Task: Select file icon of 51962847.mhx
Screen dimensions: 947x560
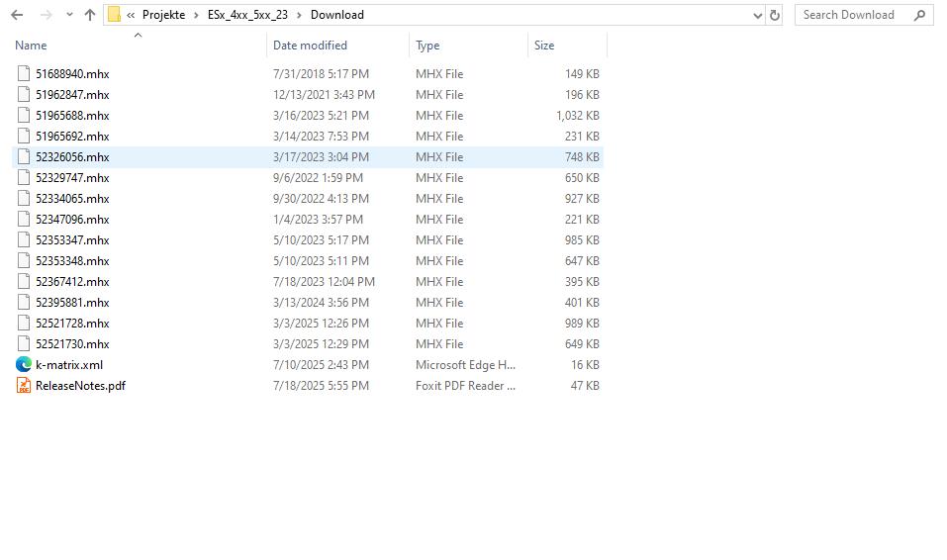Action: pyautogui.click(x=24, y=94)
